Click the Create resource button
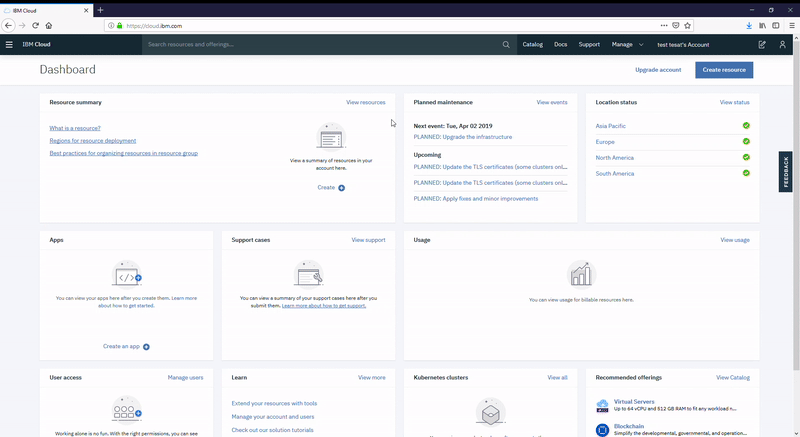Viewport: 800px width, 437px height. [724, 70]
